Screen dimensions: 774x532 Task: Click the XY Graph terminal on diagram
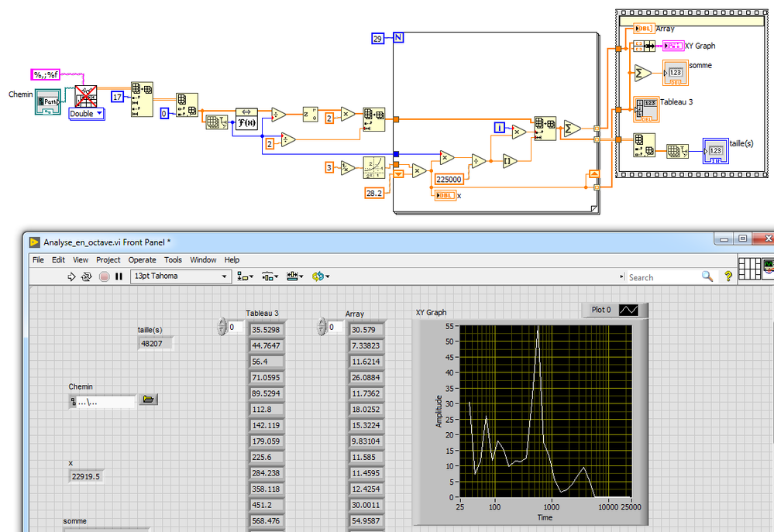point(673,46)
